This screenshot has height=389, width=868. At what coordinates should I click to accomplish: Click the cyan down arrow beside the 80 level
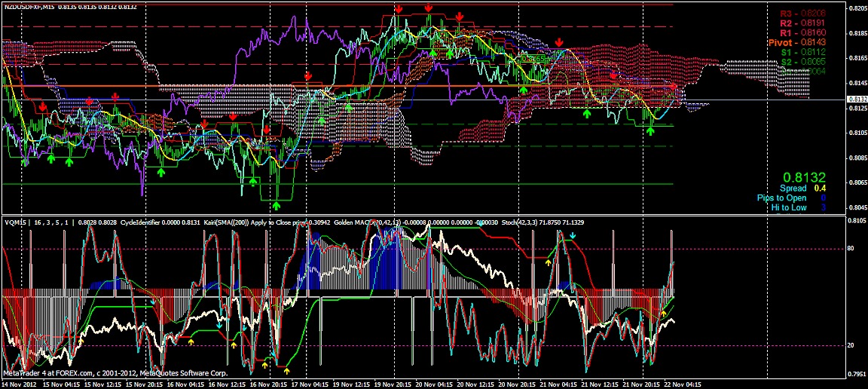pos(573,236)
